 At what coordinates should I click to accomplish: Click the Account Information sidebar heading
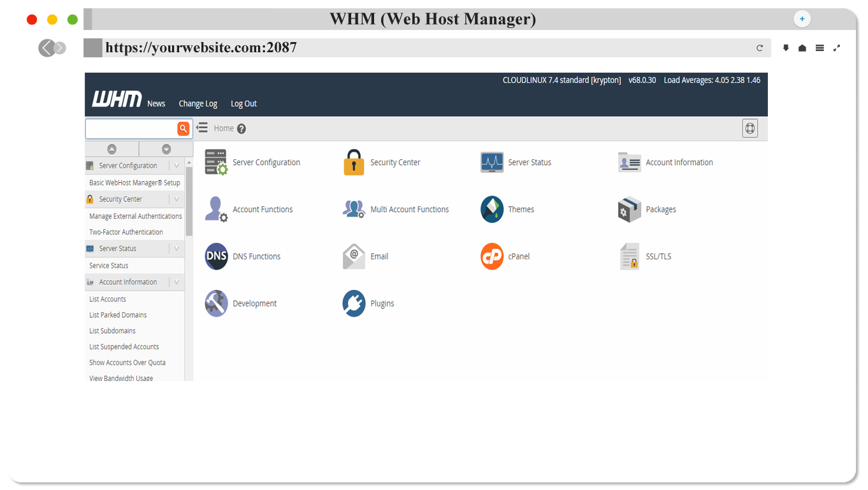(x=128, y=282)
